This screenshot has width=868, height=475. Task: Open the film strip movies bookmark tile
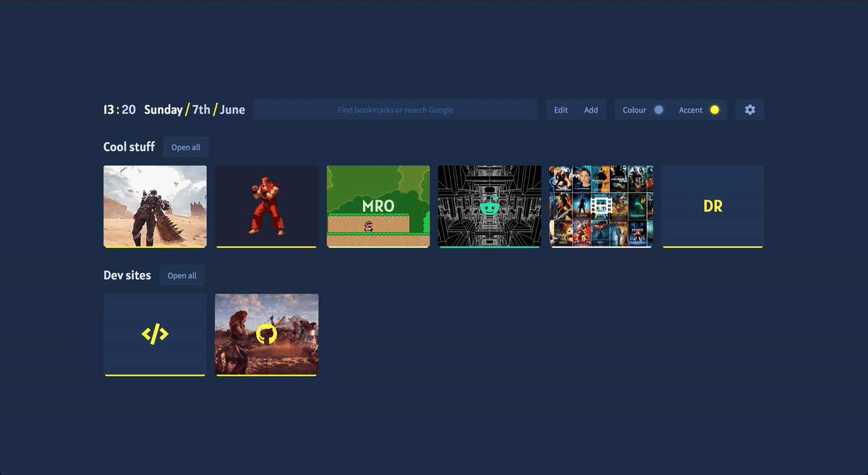601,207
